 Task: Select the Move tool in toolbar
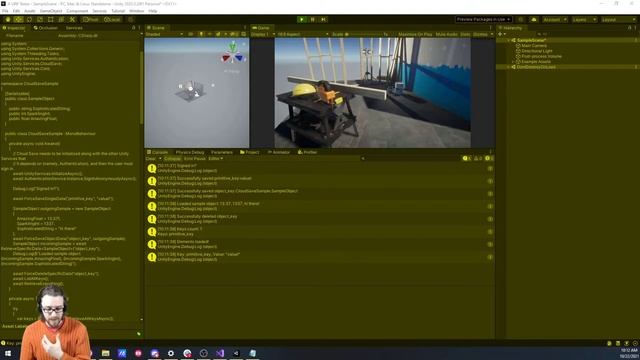pyautogui.click(x=18, y=20)
